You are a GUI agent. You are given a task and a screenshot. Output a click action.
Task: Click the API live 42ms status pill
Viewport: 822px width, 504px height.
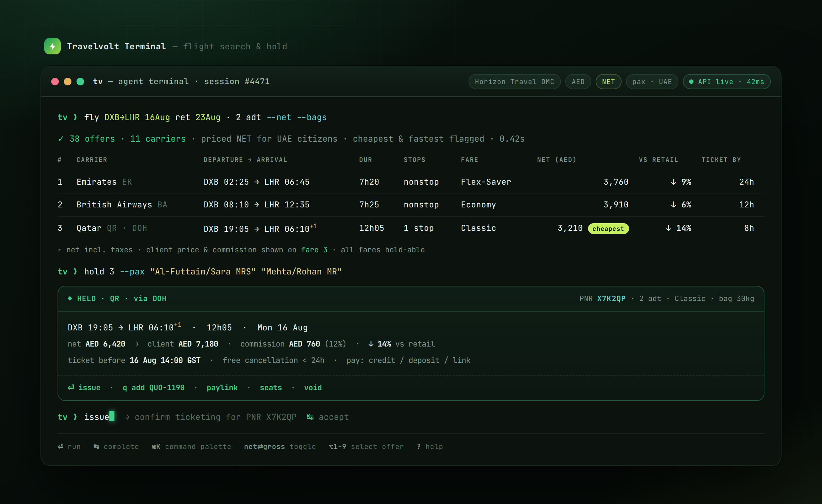coord(727,82)
